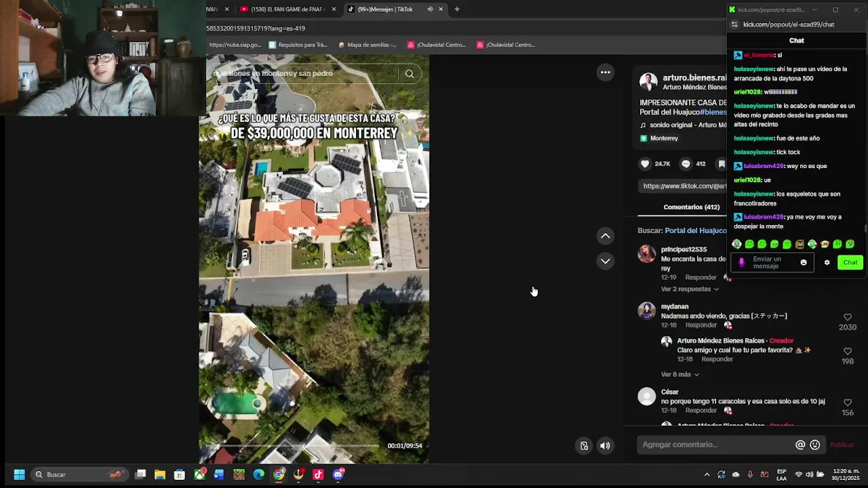
Task: Open Chrome from taskbar
Action: [x=279, y=474]
